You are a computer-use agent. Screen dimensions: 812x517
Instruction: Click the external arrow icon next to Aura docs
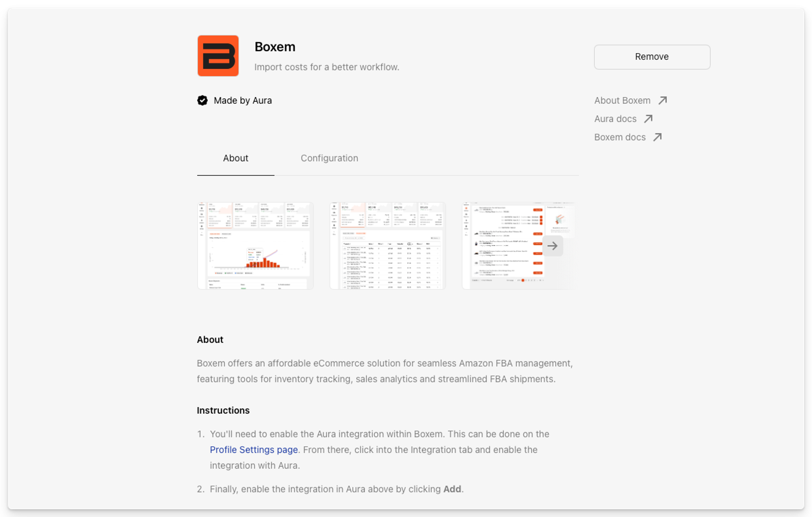coord(648,119)
